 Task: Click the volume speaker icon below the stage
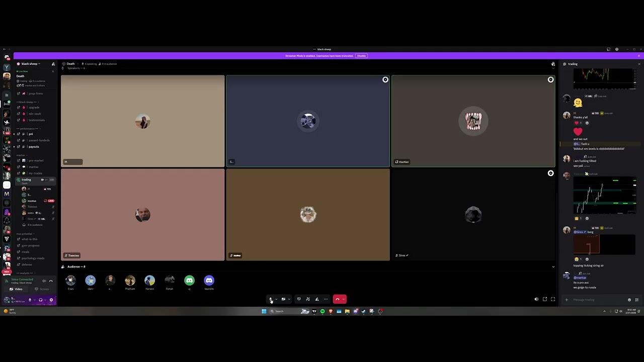536,299
